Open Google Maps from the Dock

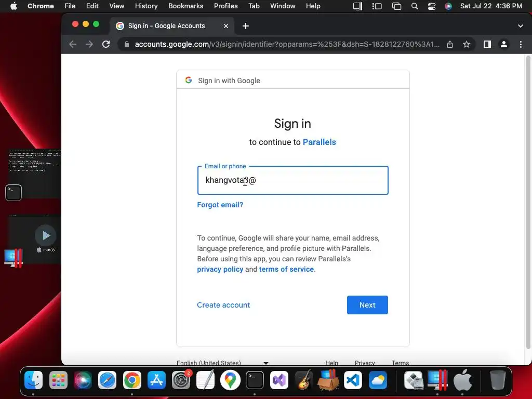coord(230,380)
